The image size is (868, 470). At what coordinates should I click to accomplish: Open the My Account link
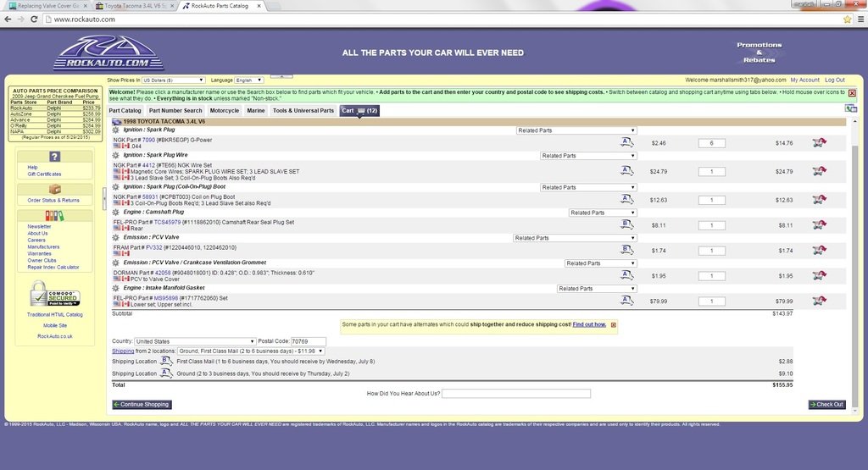point(804,80)
